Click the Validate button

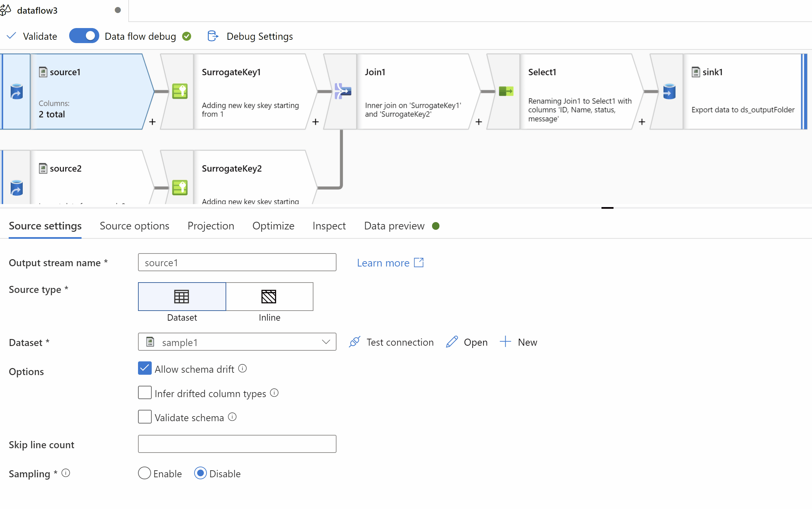pos(32,36)
